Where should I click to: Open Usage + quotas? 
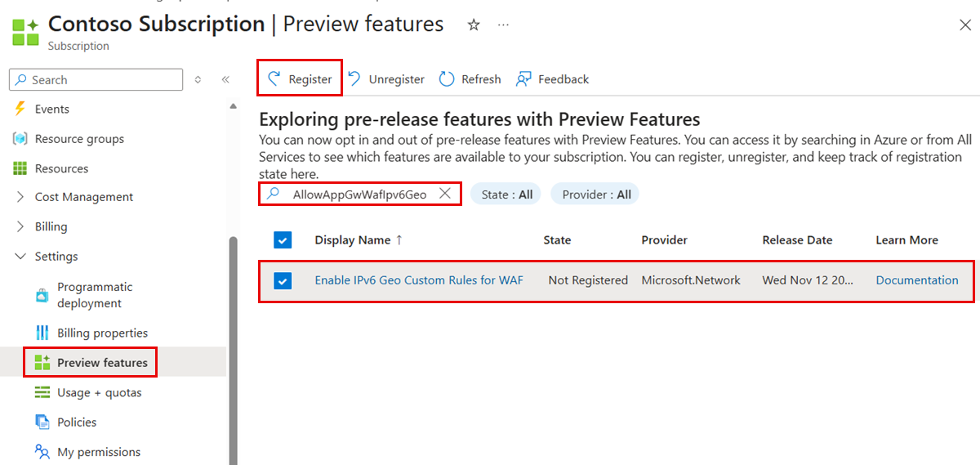point(99,392)
